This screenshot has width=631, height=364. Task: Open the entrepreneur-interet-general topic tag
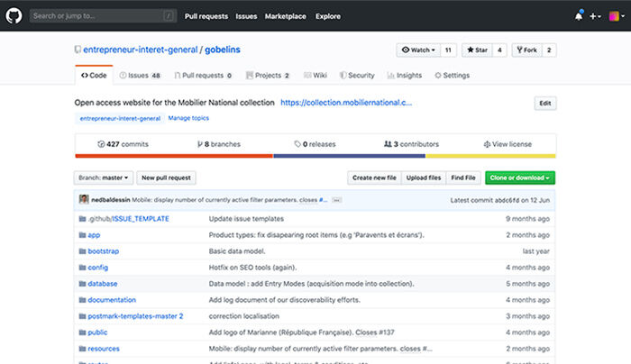point(120,118)
